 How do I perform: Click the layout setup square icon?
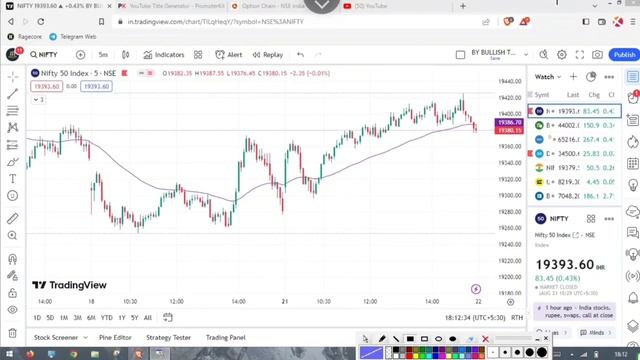coord(460,55)
